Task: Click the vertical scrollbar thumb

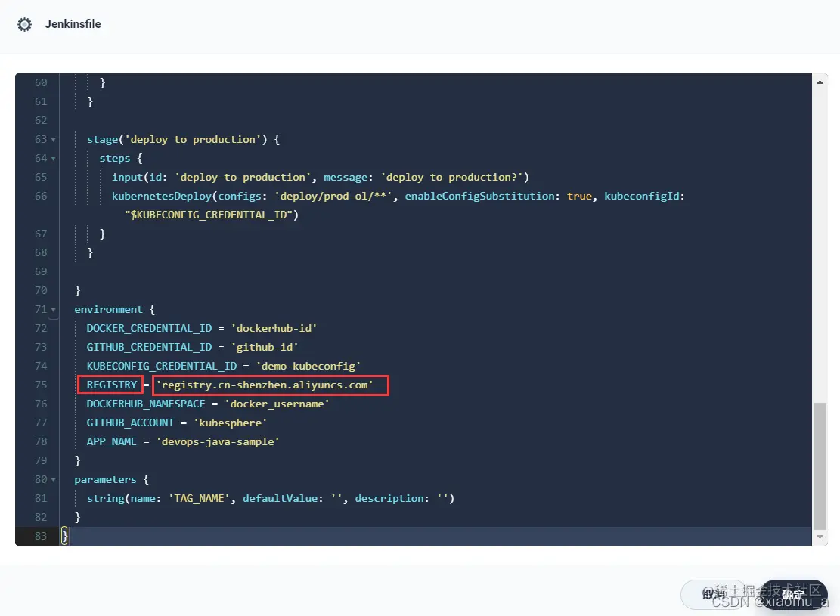Action: (820, 465)
